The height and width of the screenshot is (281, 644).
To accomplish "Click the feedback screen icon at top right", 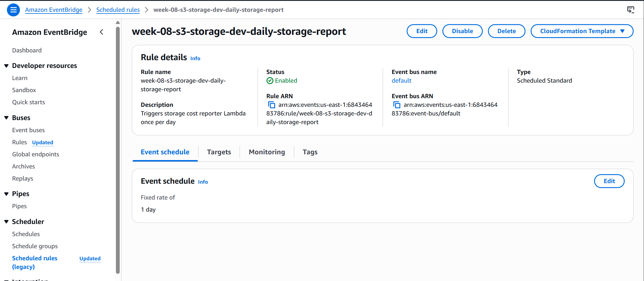I will pyautogui.click(x=631, y=10).
